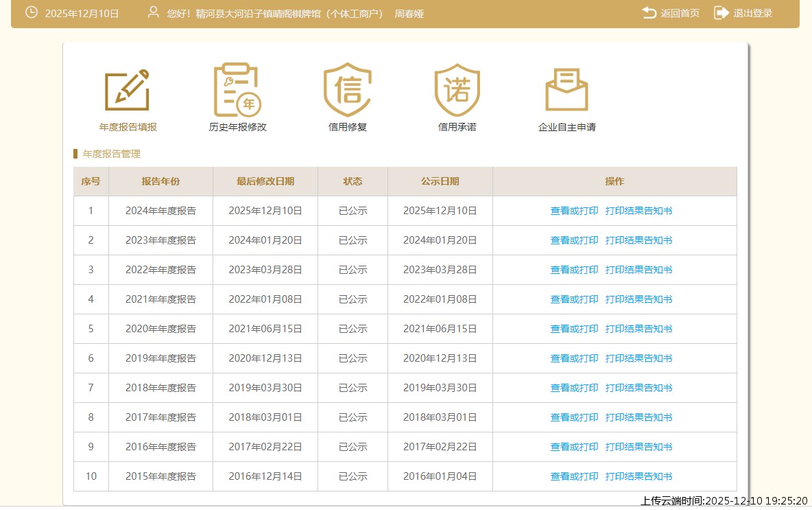
Task: Click the 年度报告填报 pencil icon
Action: 128,90
